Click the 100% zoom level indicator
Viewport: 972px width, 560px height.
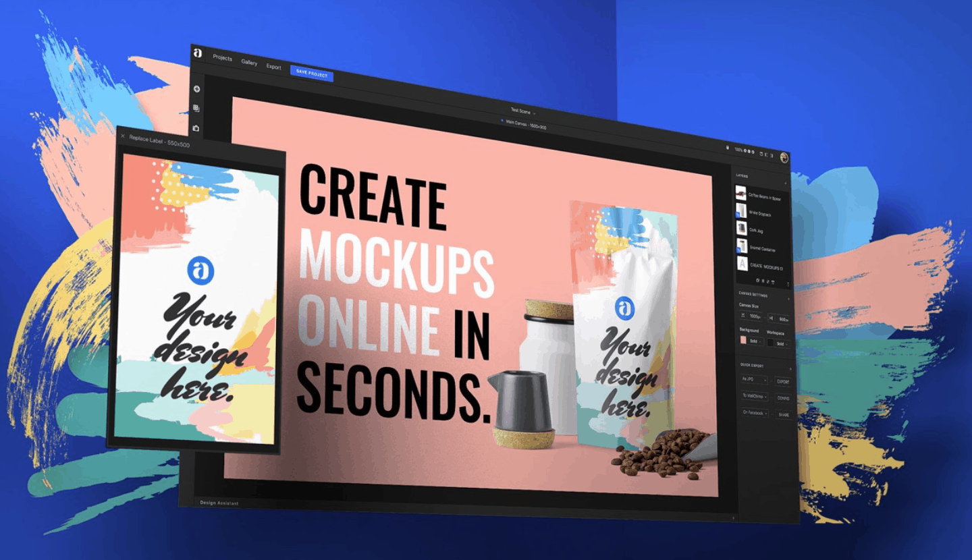point(739,150)
